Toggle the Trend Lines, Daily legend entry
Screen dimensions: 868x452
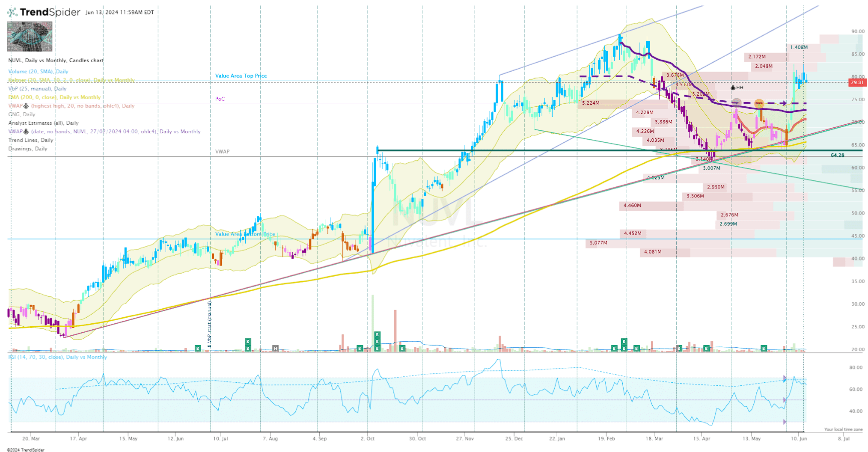[x=30, y=140]
